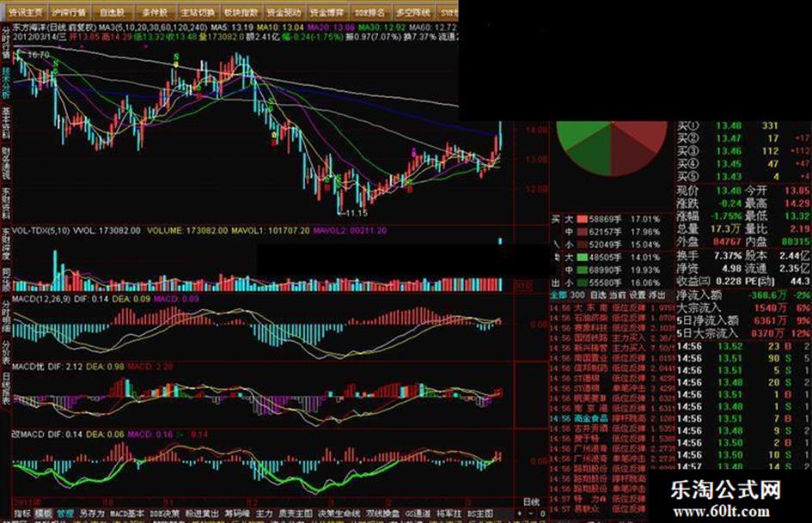Open the 多空阵线 toolbar button

point(412,11)
